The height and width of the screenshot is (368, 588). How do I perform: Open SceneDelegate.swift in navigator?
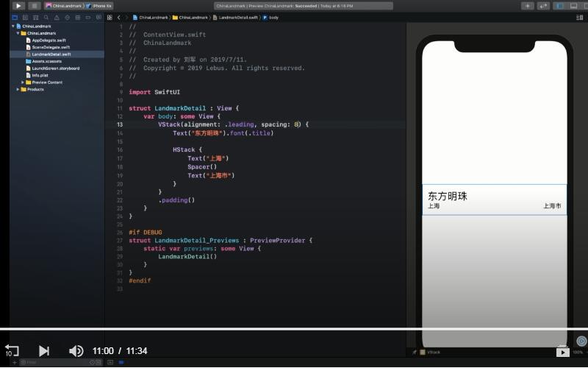click(50, 47)
